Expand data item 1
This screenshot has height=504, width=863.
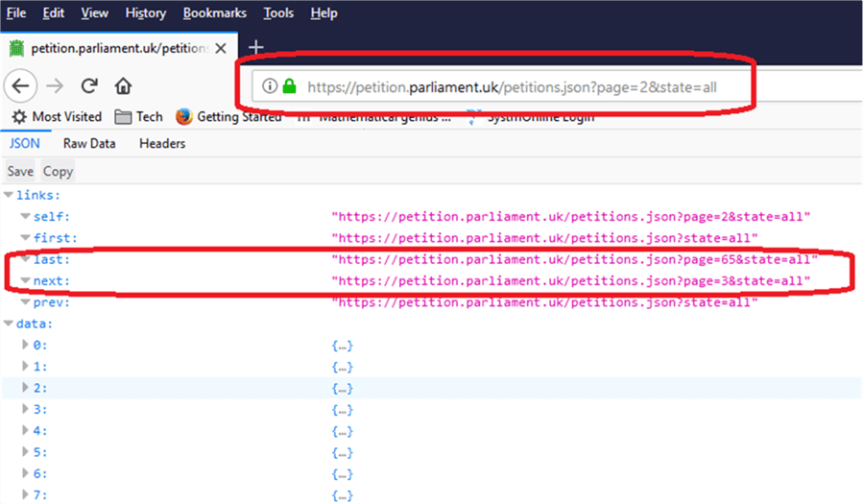[25, 366]
